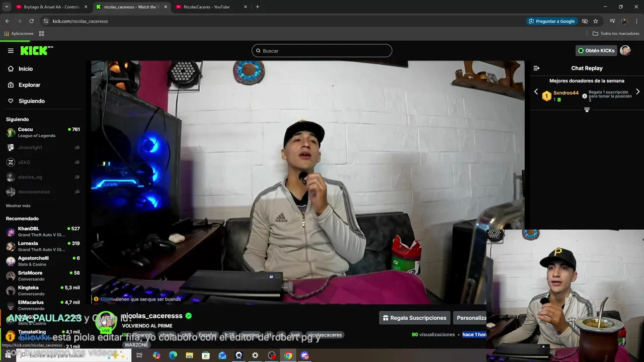Click Preguntar a Google button

[551, 21]
